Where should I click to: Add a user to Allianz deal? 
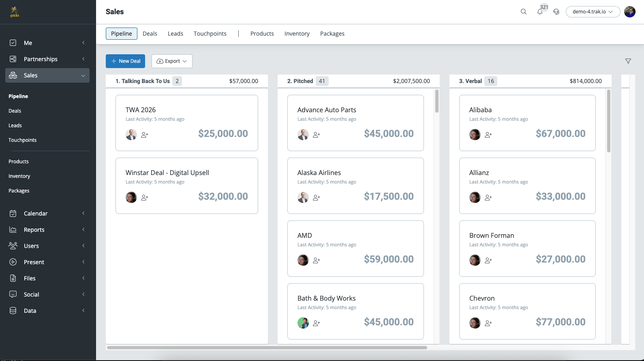click(x=488, y=198)
